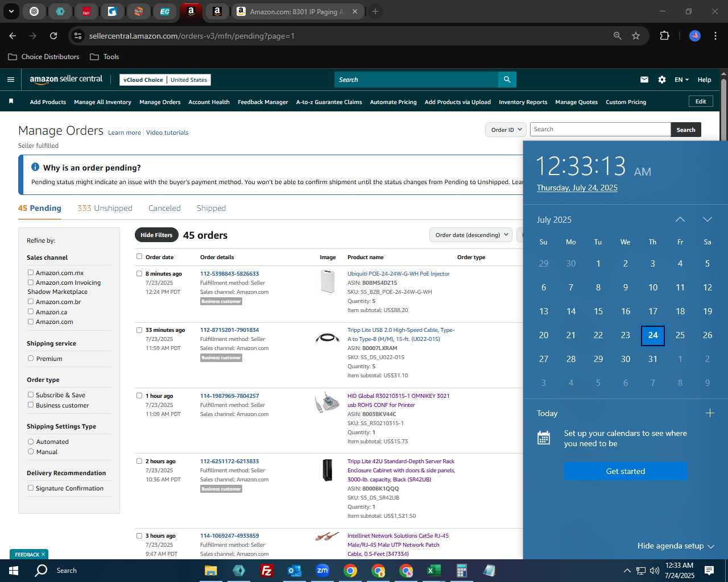Open Calculator from the taskbar
The height and width of the screenshot is (582, 728).
pos(461,571)
